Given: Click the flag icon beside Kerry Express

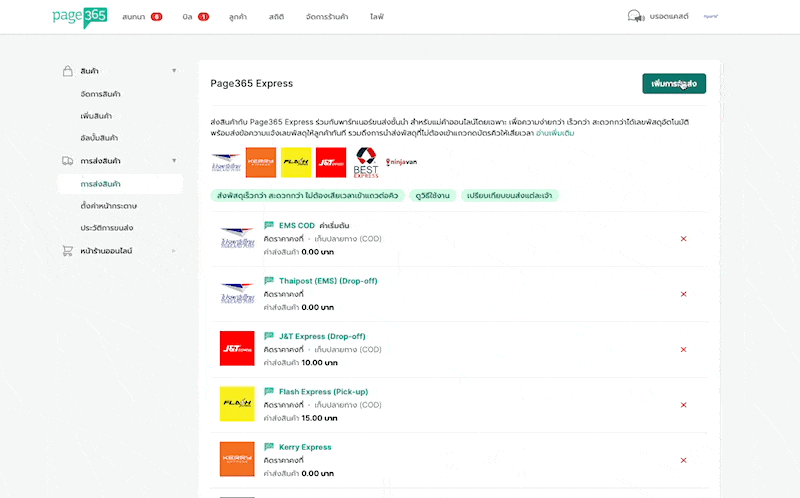Looking at the screenshot, I should pyautogui.click(x=269, y=446).
